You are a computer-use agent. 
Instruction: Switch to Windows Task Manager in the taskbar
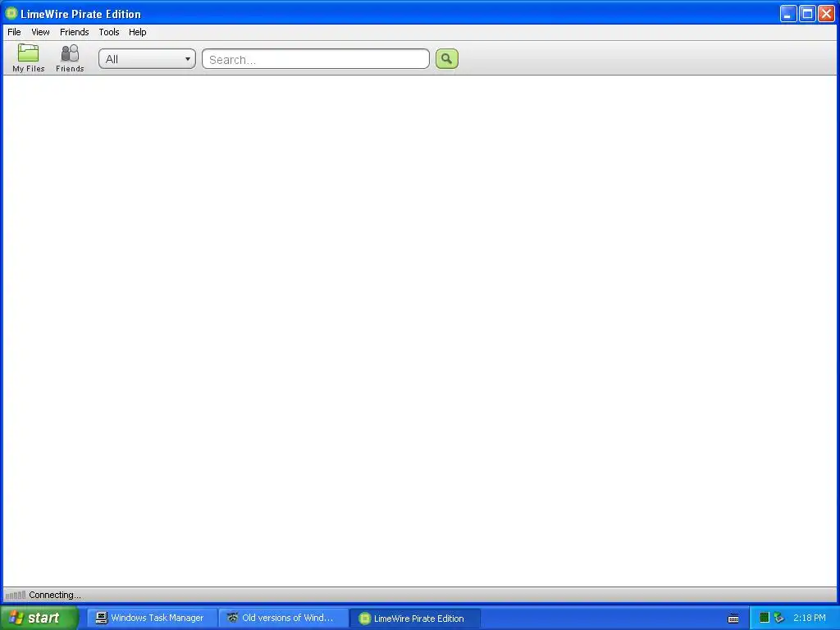(152, 618)
